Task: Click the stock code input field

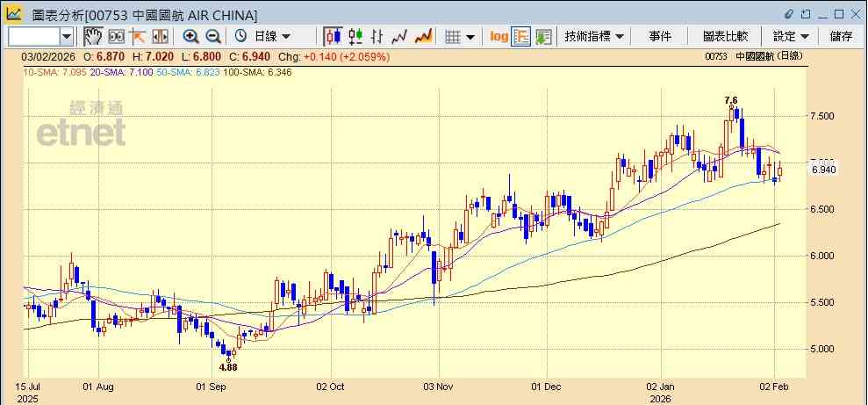Action: (x=33, y=37)
